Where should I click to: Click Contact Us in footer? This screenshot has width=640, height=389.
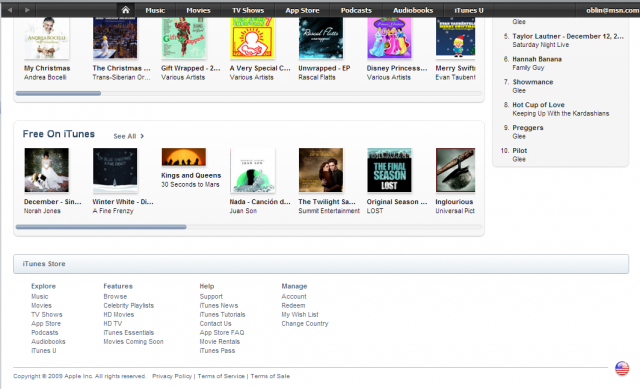215,324
